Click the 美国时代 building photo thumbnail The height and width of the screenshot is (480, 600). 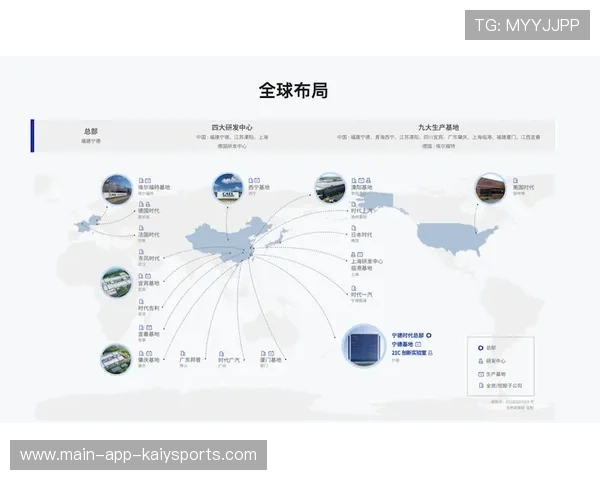click(490, 188)
